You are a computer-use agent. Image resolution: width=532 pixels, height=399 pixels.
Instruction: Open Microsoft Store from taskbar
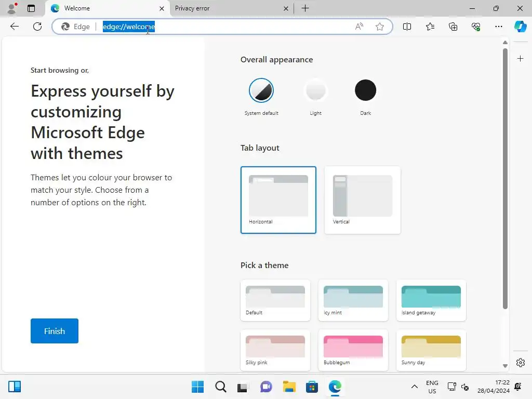[312, 387]
